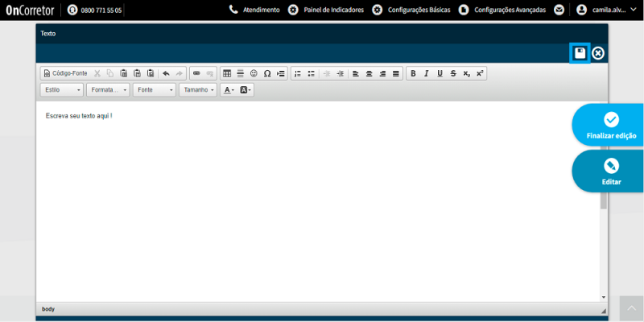Toggle underline formatting

(x=440, y=73)
